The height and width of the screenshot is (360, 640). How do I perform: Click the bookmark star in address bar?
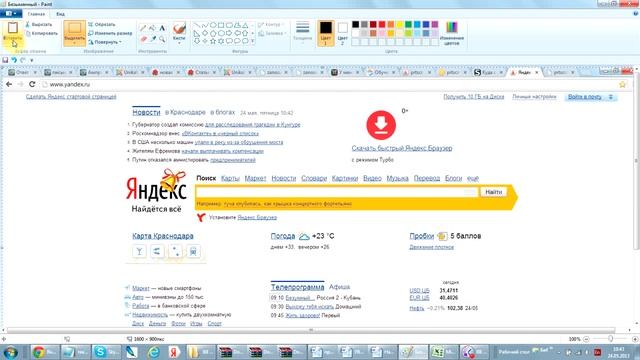[622, 84]
